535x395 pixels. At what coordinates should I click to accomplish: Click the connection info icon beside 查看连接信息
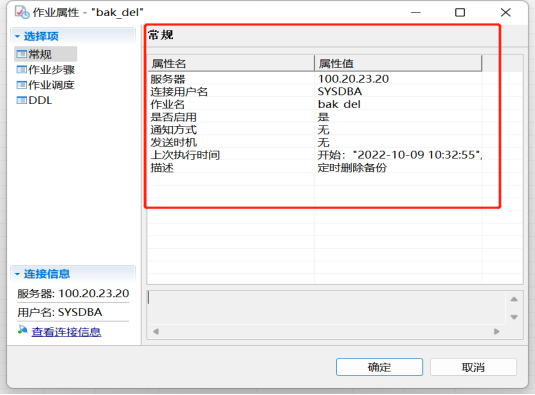(23, 330)
